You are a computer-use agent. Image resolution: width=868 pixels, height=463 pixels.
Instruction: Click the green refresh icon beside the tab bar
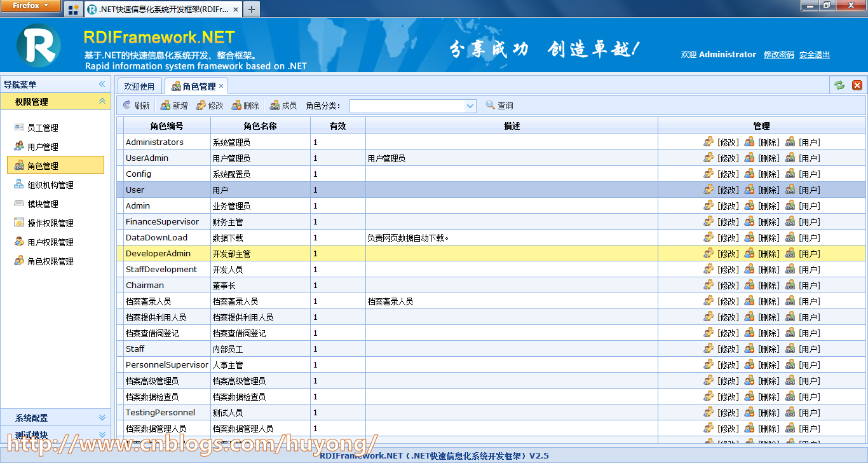click(839, 85)
